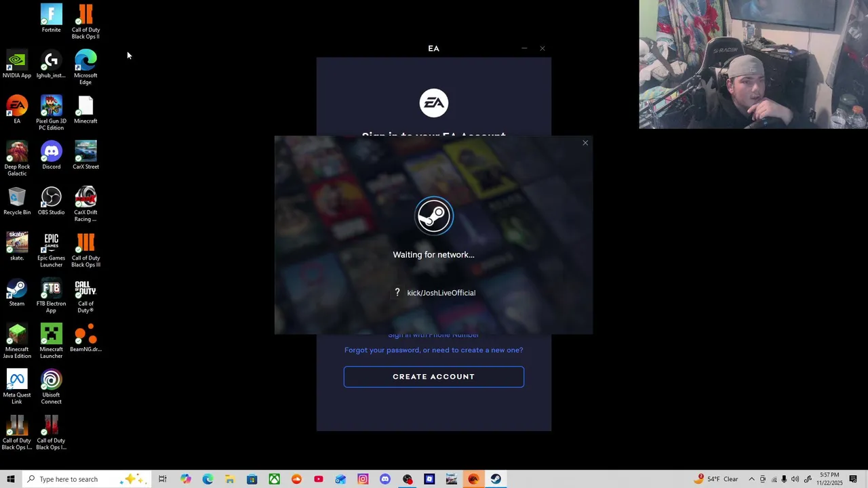Launch Epic Games Launcher shortcut
Screen dimensions: 868x488
tap(51, 249)
